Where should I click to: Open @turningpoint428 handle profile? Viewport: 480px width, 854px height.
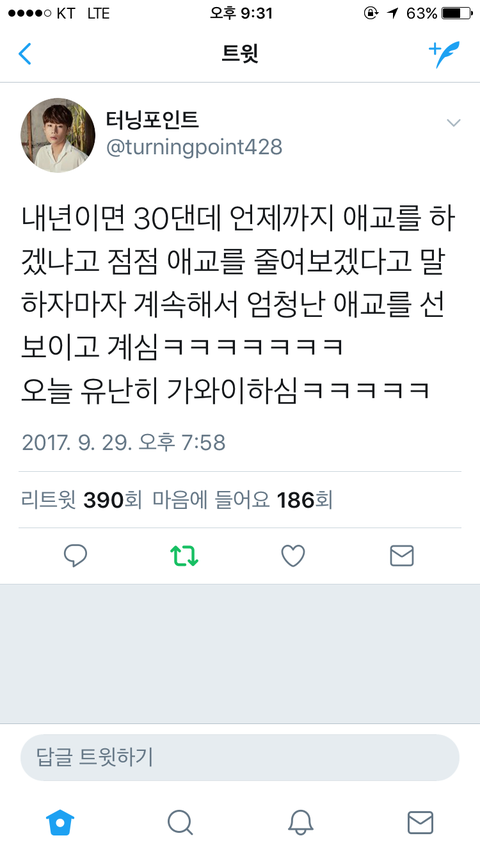tap(194, 148)
